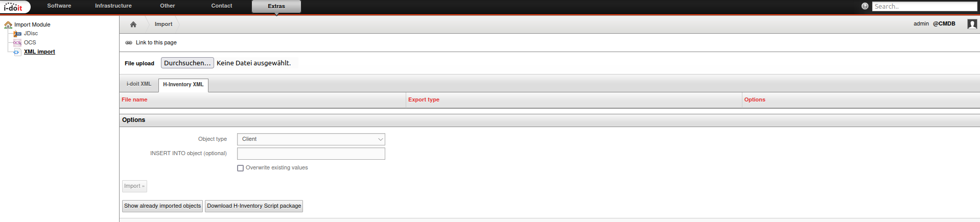980x222 pixels.
Task: Click the Import Module house icon
Action: tap(8, 24)
